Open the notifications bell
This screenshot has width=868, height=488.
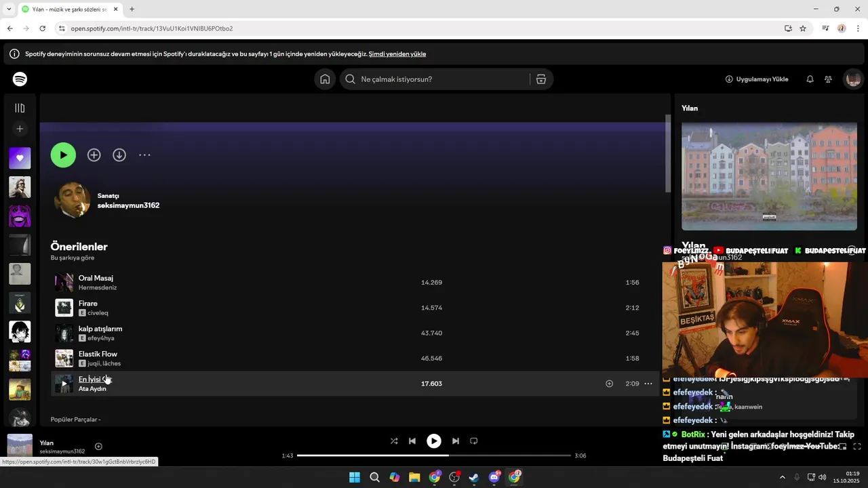tap(810, 79)
